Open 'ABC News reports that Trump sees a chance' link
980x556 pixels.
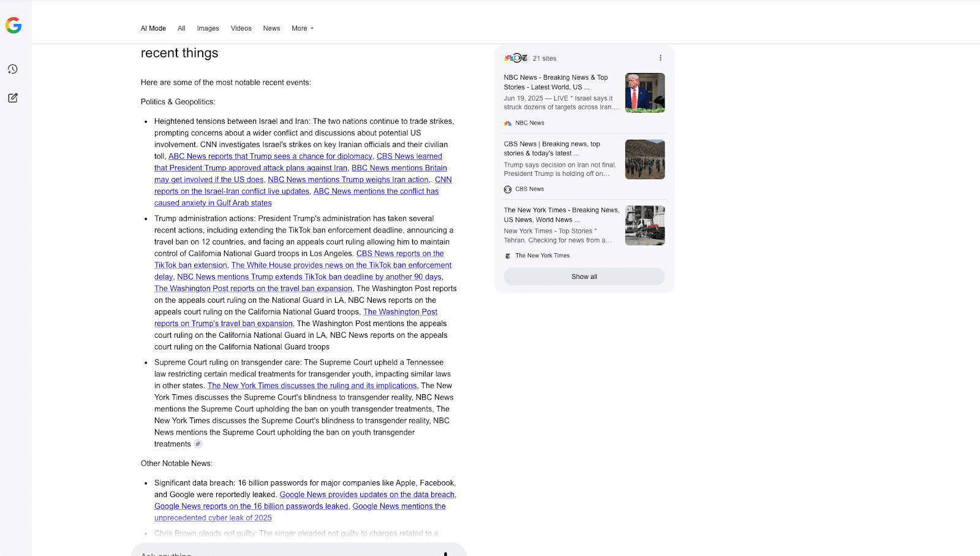click(270, 156)
